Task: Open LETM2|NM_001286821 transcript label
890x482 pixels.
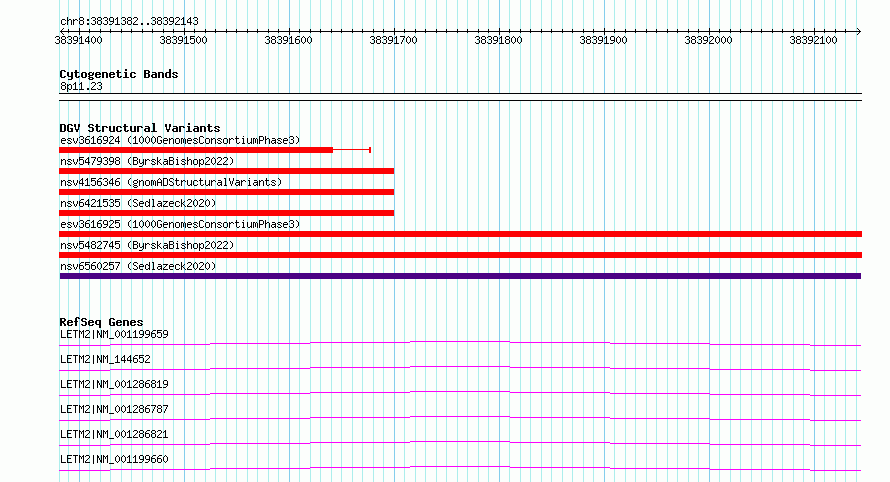Action: coord(114,434)
